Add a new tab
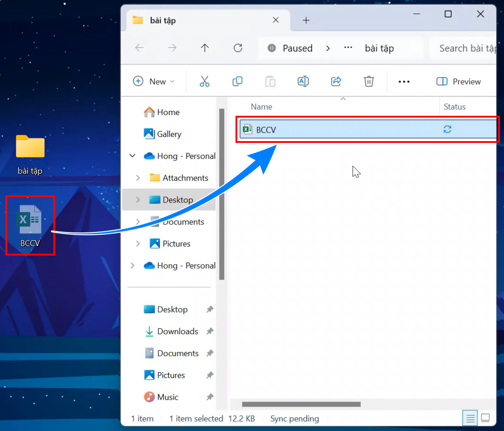Viewport: 504px width, 431px height. [306, 20]
